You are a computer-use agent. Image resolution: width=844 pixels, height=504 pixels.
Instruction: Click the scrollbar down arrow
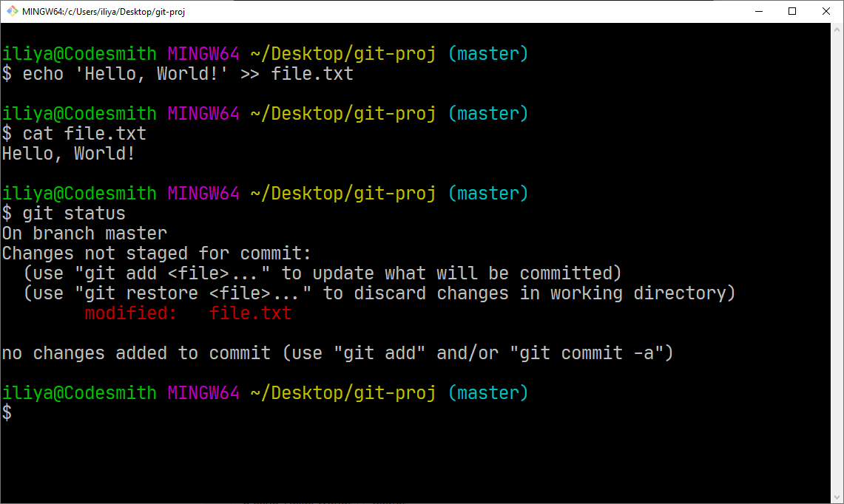coord(837,497)
